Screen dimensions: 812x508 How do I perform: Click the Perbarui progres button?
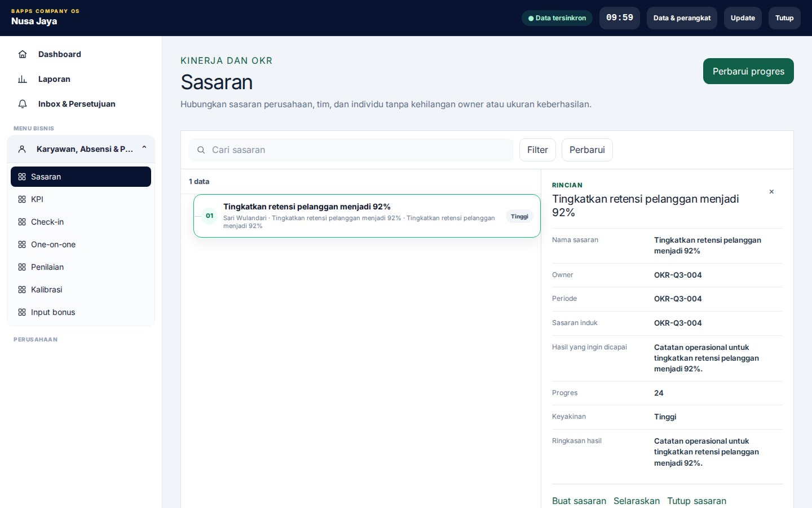coord(748,71)
